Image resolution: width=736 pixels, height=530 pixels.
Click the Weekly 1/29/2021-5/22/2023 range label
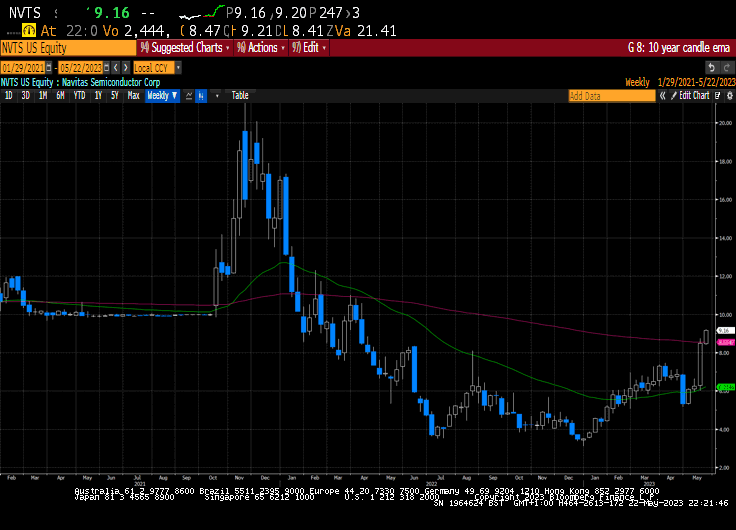(680, 82)
